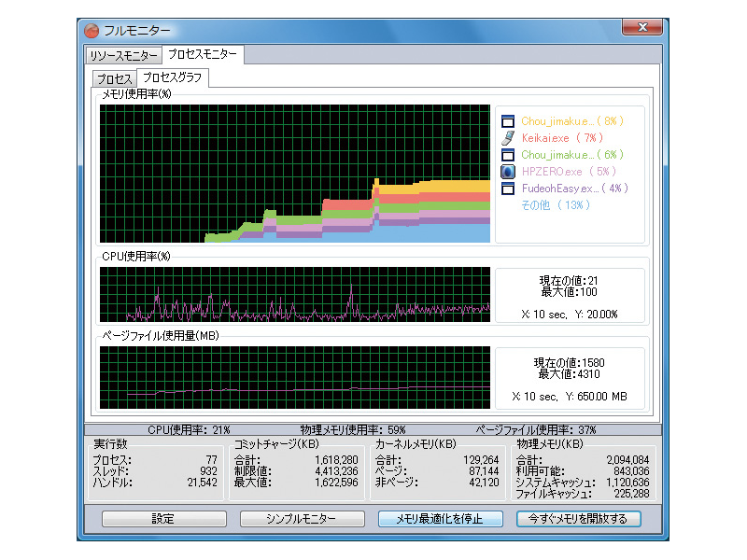
Task: Click the FudeohEasy process icon
Action: [508, 189]
